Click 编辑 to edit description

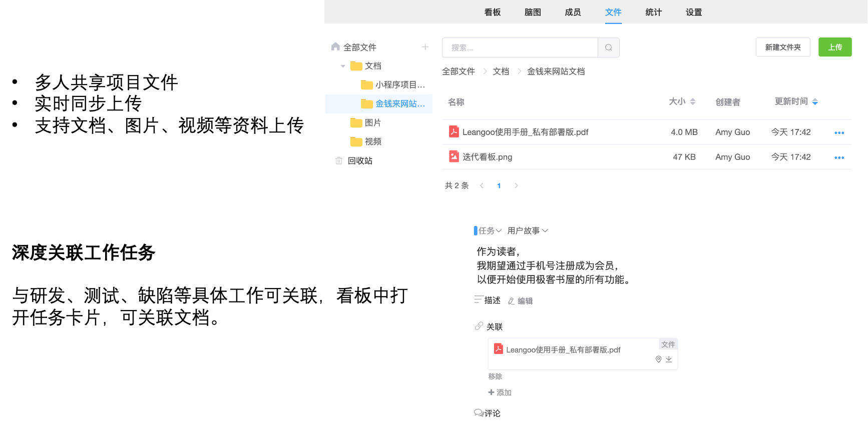point(520,301)
